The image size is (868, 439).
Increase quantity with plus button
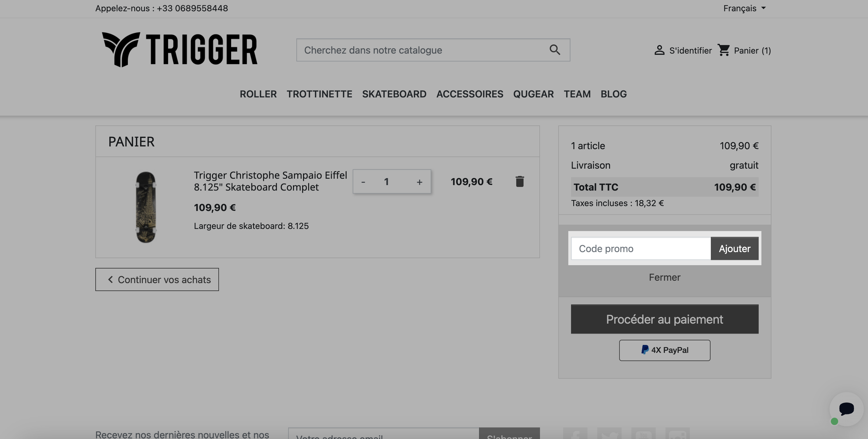click(x=419, y=182)
